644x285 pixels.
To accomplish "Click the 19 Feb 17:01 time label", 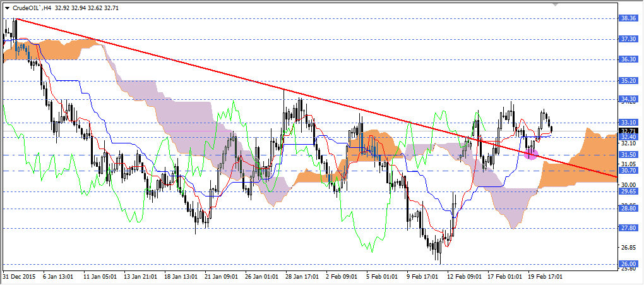I will [545, 277].
